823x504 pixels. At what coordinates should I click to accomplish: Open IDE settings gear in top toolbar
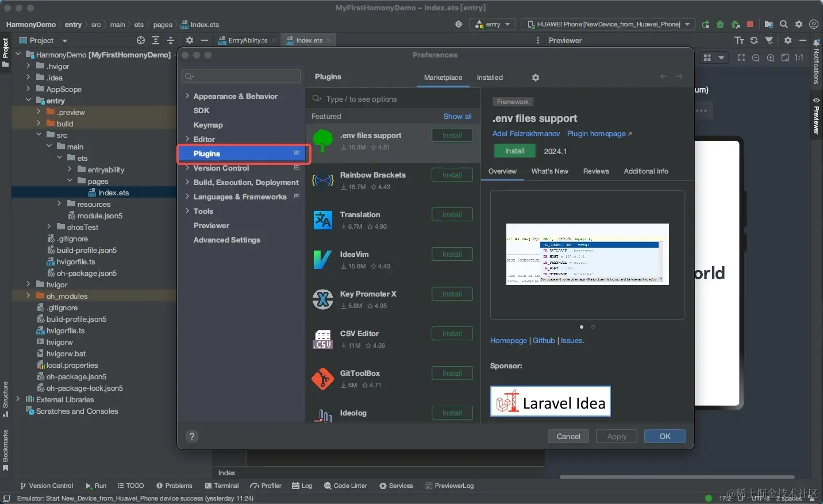coord(799,25)
